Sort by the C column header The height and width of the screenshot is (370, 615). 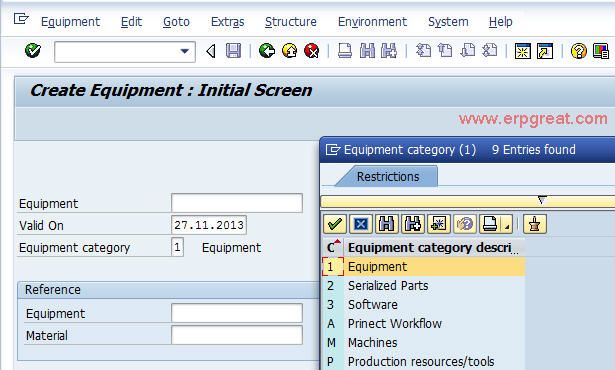pos(333,248)
